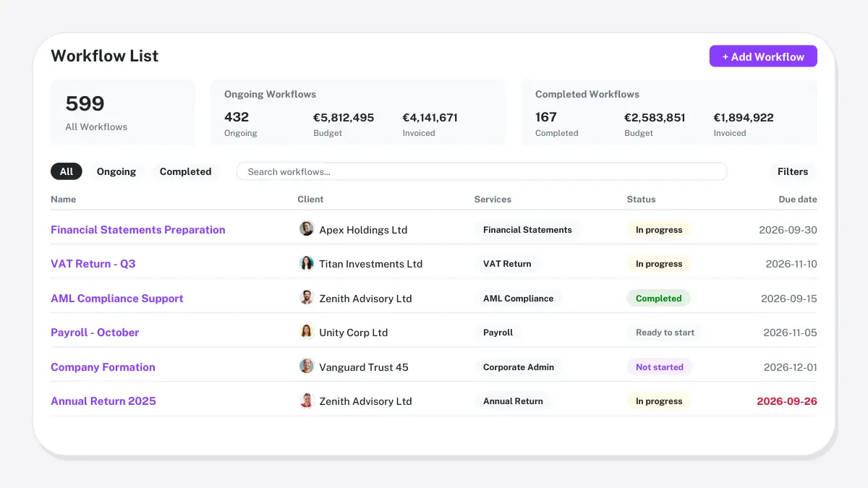Open Financial Statements Preparation workflow
The height and width of the screenshot is (488, 868).
pyautogui.click(x=138, y=230)
